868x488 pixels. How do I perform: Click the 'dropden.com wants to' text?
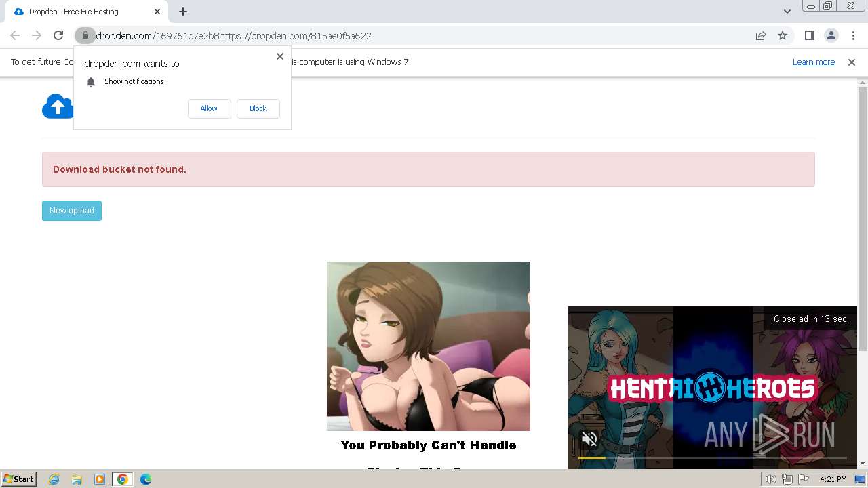[x=132, y=64]
